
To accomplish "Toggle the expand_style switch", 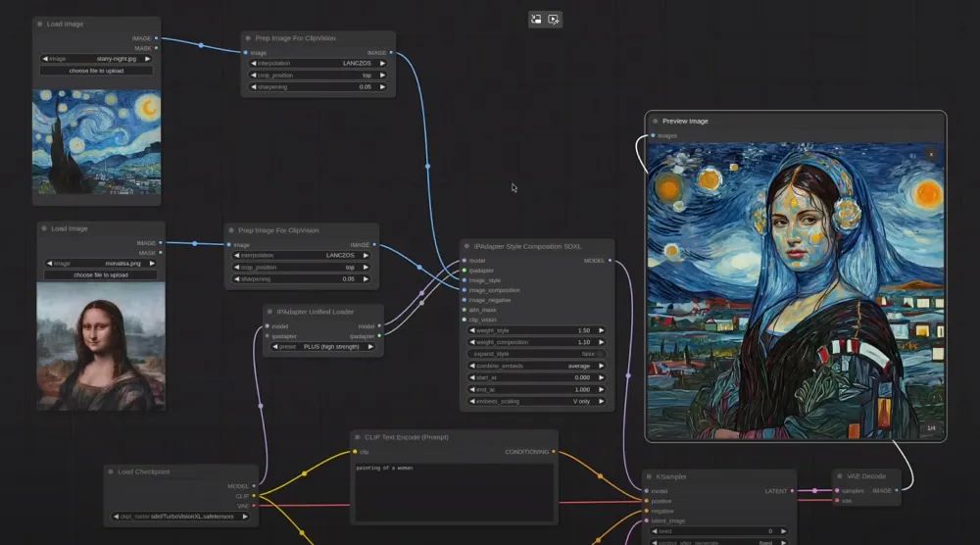I will [536, 354].
